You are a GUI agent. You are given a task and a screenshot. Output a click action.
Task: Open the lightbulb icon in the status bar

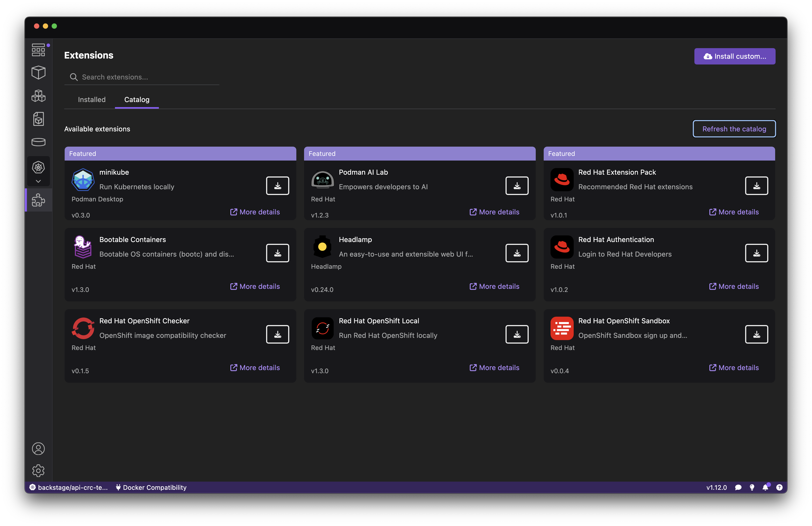coord(752,487)
